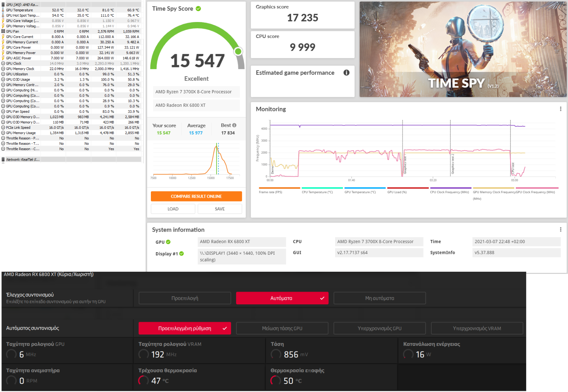Click the green check beside GPU in System information
568x392 pixels.
168,242
